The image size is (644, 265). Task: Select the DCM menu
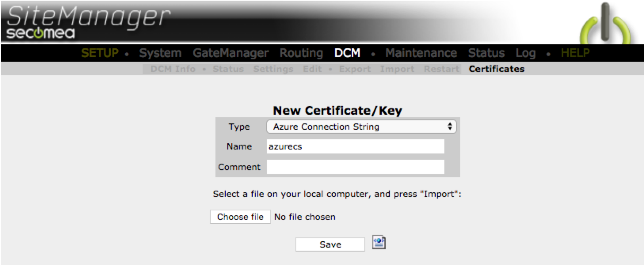[347, 53]
